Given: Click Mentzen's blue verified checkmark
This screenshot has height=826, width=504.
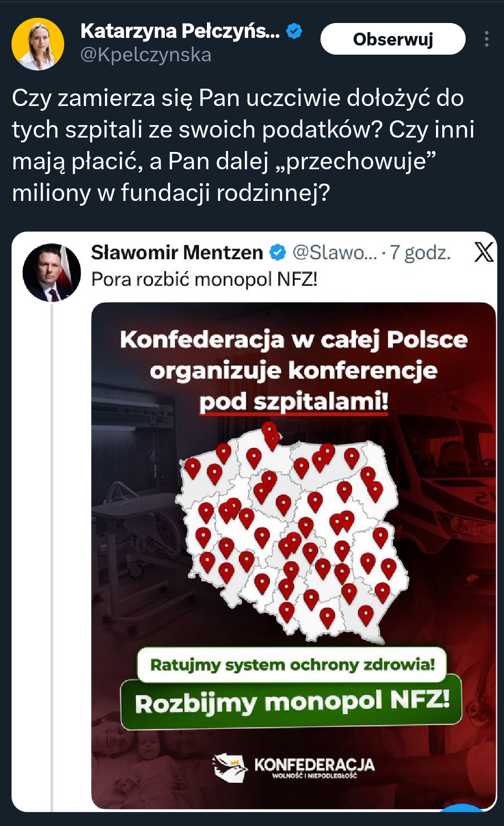Looking at the screenshot, I should click(278, 253).
